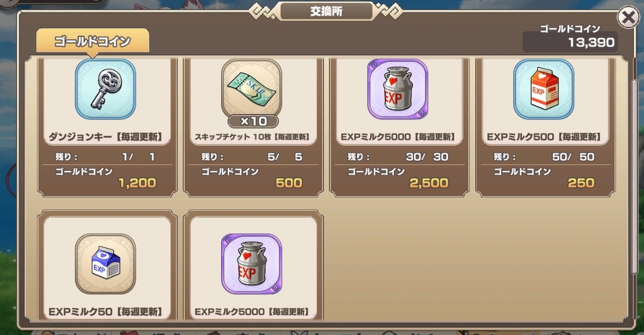Switch to the ゴールドコイン tab
This screenshot has width=644, height=335.
tap(93, 41)
